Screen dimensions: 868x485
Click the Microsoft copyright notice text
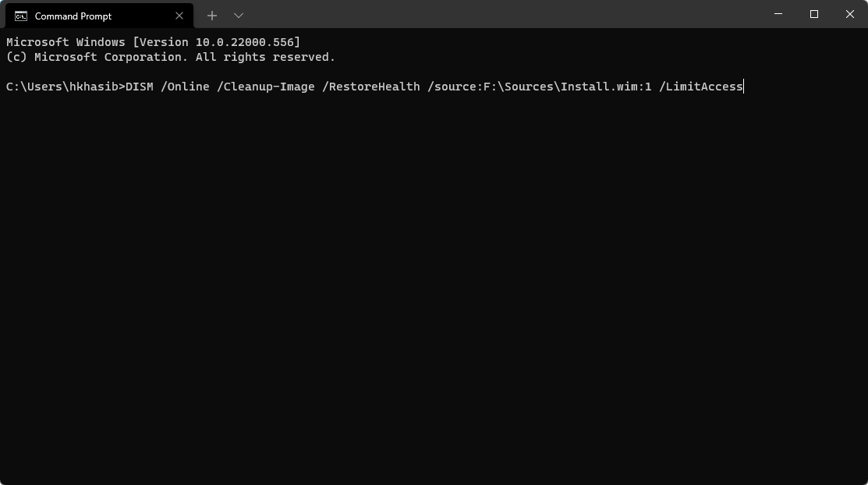[170, 57]
